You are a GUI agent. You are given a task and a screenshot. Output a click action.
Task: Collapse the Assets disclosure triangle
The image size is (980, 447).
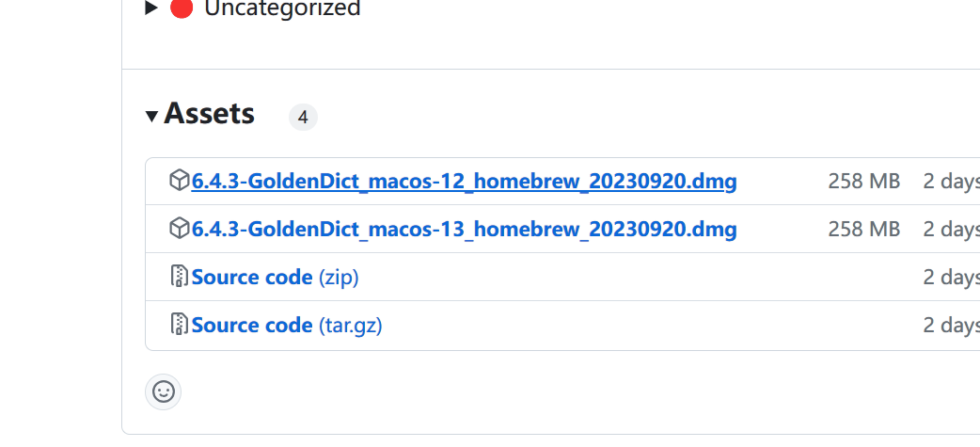(151, 116)
